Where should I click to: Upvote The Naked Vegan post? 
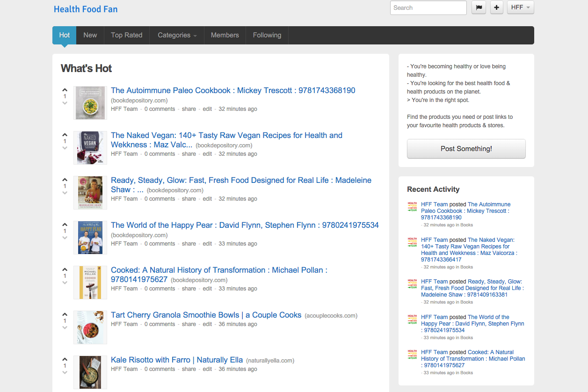pos(65,135)
